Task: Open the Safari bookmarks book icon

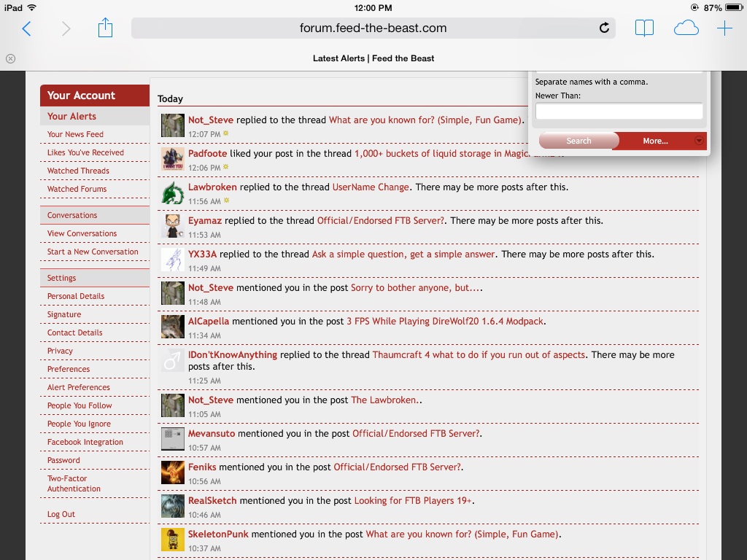Action: click(x=644, y=28)
